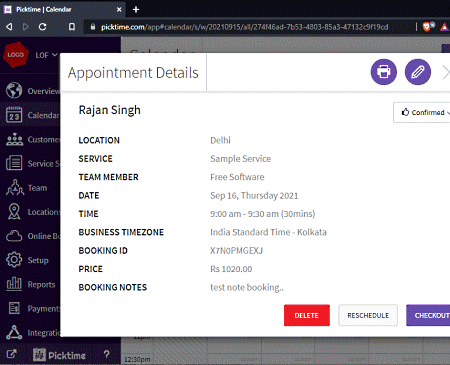Click the Appointment Details heading
The width and height of the screenshot is (450, 365).
(133, 73)
